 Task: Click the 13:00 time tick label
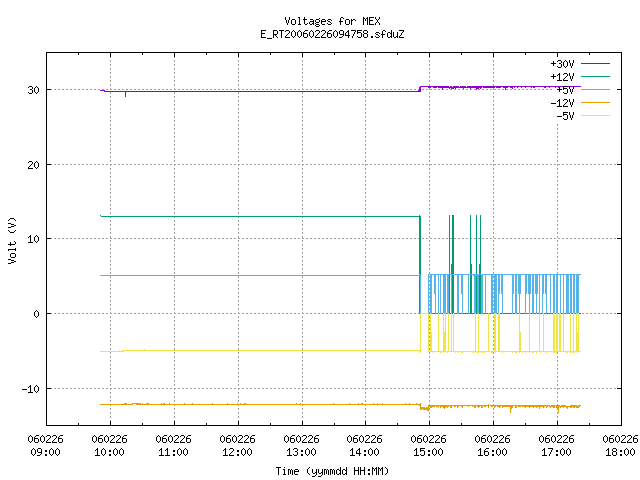point(301,452)
